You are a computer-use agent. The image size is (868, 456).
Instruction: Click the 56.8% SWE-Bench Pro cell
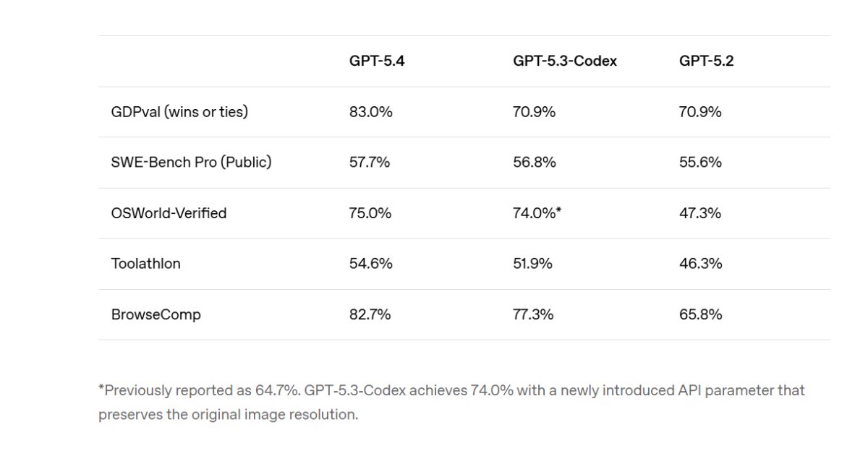[x=535, y=163]
